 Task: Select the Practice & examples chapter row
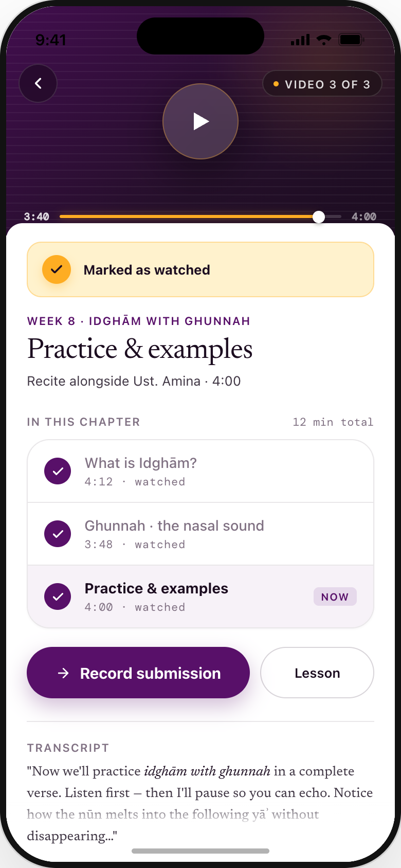coord(200,596)
